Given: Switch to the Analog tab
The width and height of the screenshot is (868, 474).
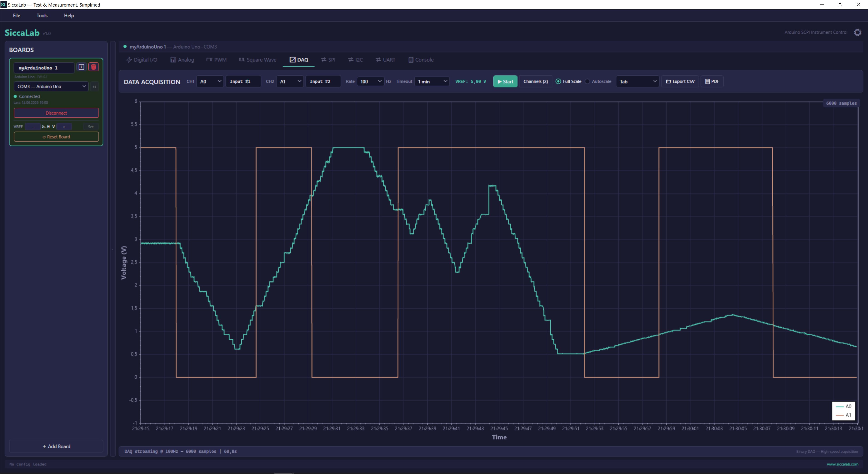Looking at the screenshot, I should (182, 60).
